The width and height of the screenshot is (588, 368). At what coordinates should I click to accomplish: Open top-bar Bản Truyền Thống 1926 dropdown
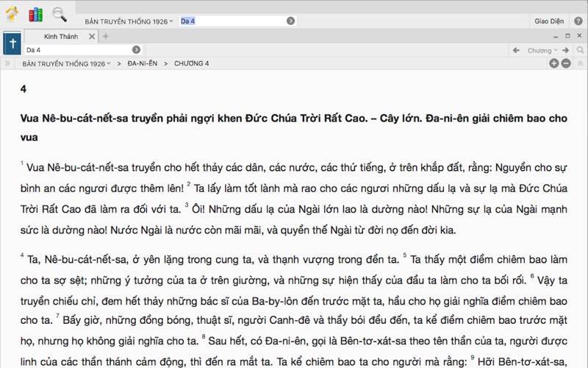tap(129, 21)
